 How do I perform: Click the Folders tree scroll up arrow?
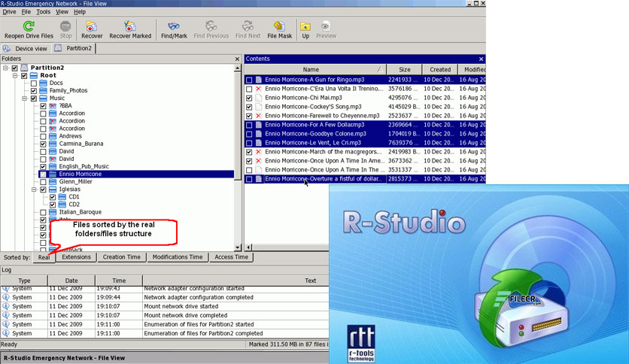click(238, 68)
